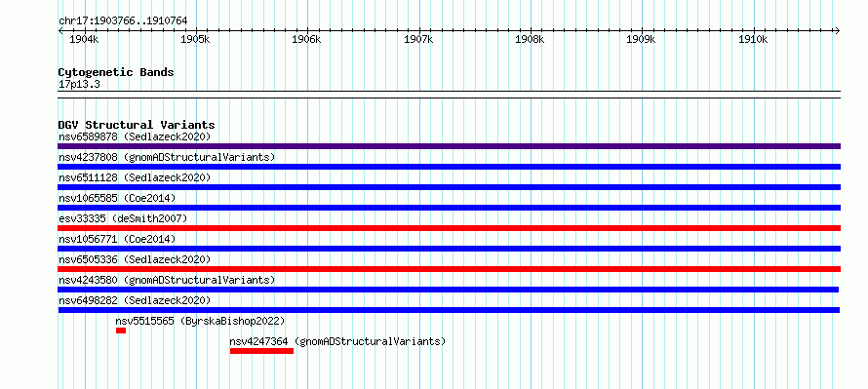Click the 1907k ruler mark
The width and height of the screenshot is (868, 389).
coord(418,39)
